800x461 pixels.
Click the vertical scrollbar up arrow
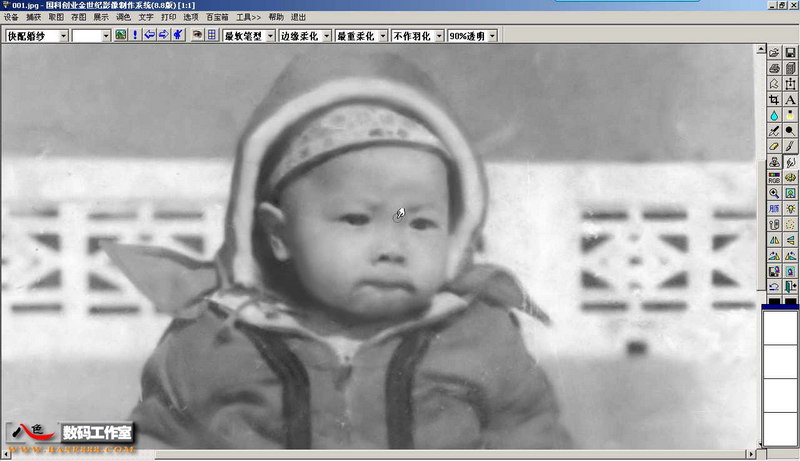click(x=761, y=49)
